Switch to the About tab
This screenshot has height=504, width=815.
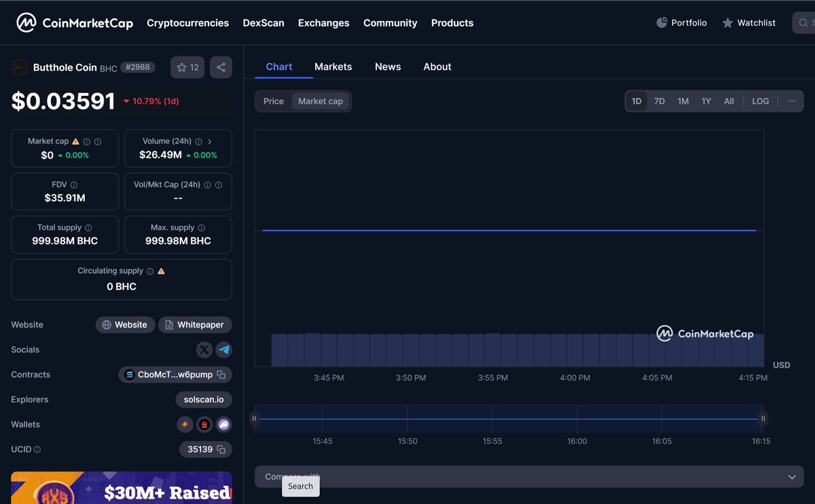point(437,67)
